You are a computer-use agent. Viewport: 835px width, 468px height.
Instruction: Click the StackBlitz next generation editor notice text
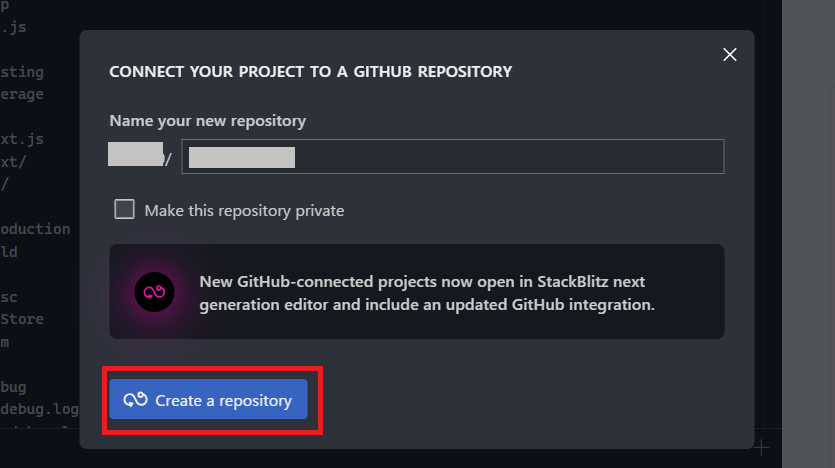tap(427, 293)
